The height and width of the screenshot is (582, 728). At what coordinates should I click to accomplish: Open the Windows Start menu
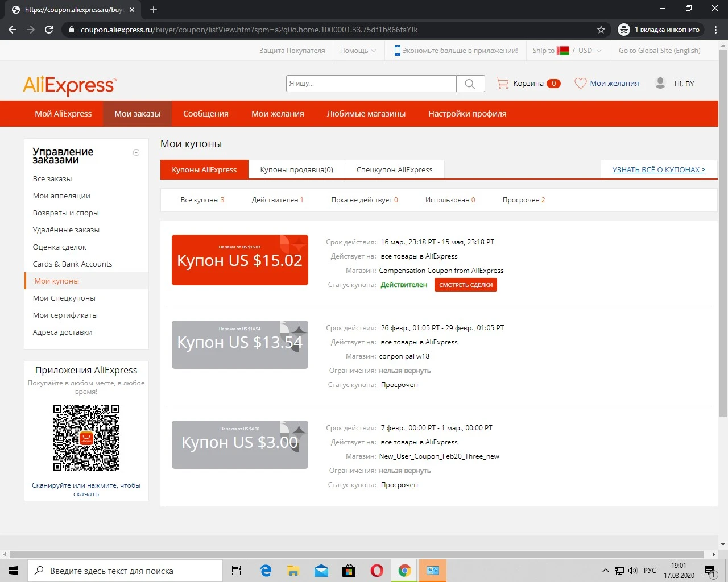[14, 571]
